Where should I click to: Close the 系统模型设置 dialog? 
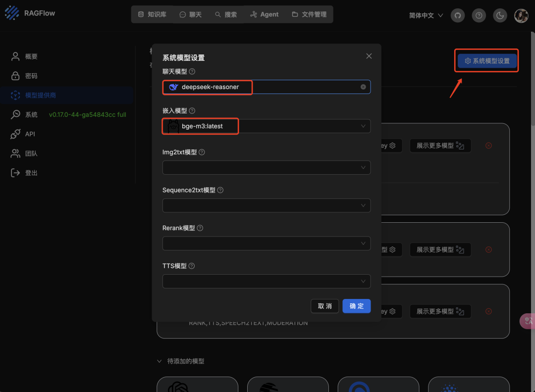pyautogui.click(x=369, y=56)
